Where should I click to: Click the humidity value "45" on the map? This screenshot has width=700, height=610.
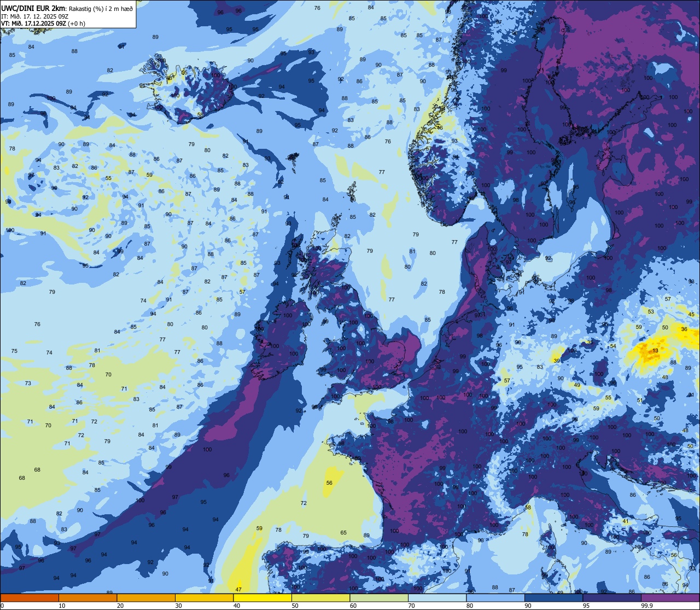coord(691,315)
